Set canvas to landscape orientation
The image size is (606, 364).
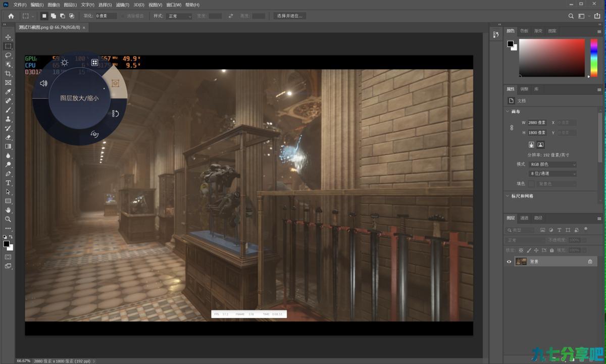[540, 144]
